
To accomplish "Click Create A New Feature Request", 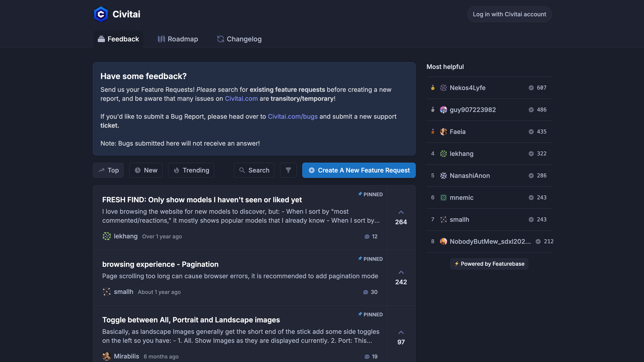I will click(358, 170).
